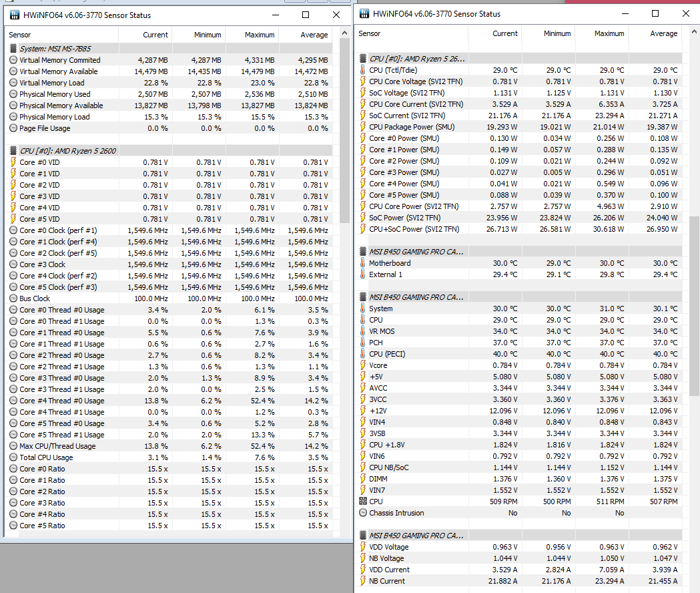Click the clock icon beside Total CPU Usage

click(13, 457)
